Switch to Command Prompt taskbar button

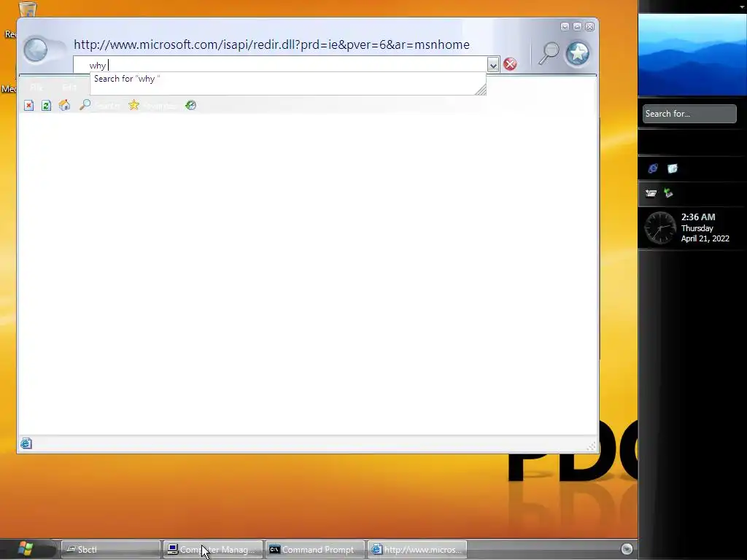point(314,550)
